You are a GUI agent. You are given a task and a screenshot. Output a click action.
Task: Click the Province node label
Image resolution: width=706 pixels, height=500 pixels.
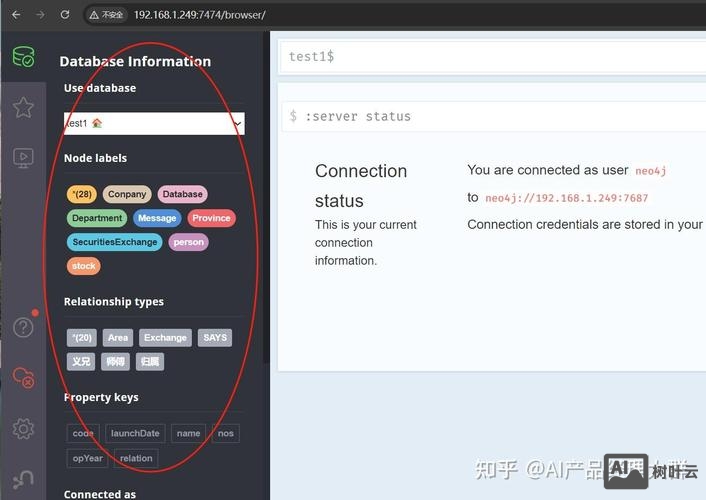click(x=211, y=218)
